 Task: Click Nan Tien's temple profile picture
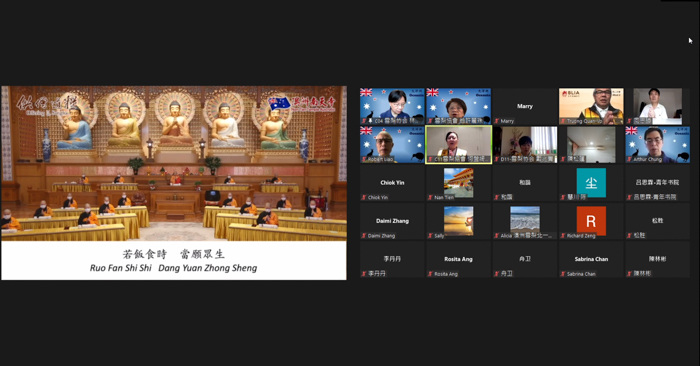click(458, 183)
